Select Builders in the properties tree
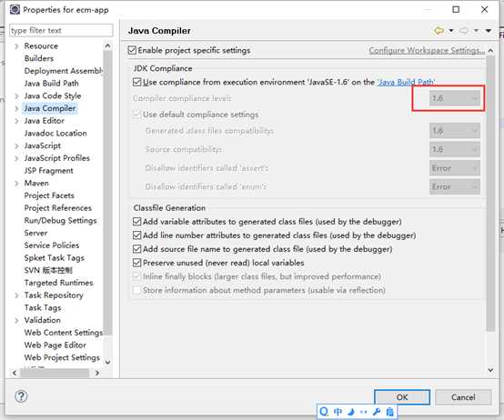This screenshot has width=504, height=420. pyautogui.click(x=39, y=58)
